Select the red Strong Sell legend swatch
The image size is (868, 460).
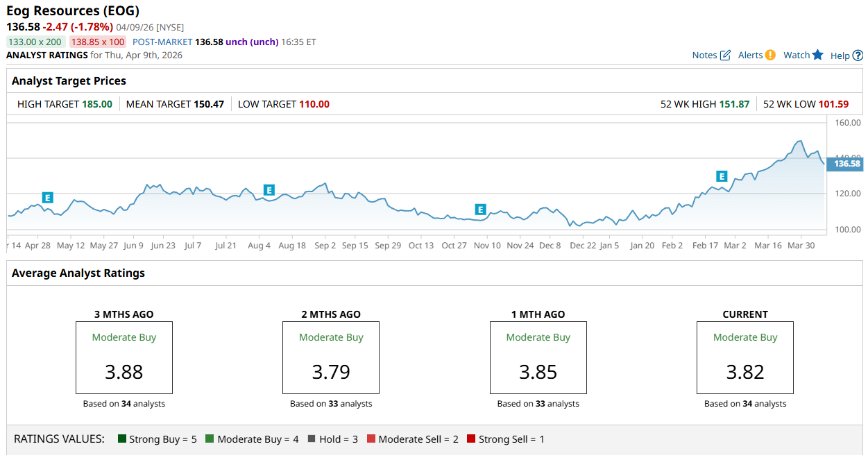(471, 439)
